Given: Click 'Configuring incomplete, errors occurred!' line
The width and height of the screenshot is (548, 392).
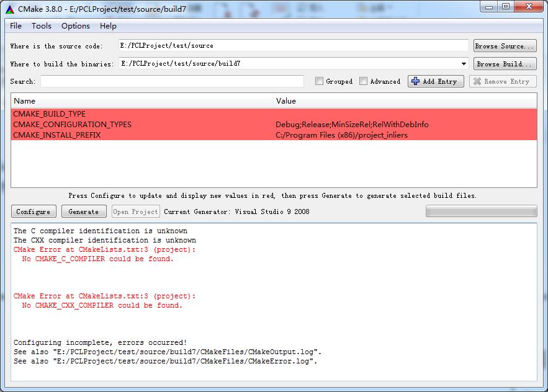Looking at the screenshot, I should tap(100, 342).
